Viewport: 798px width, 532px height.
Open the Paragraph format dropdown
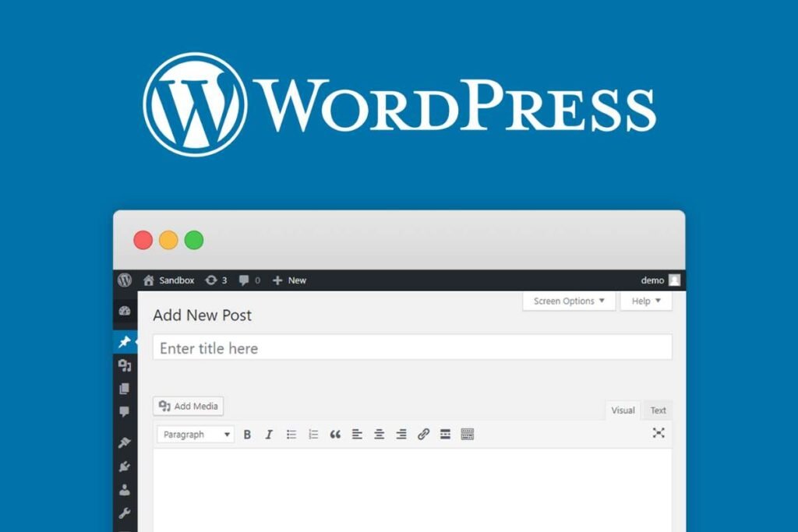click(196, 435)
